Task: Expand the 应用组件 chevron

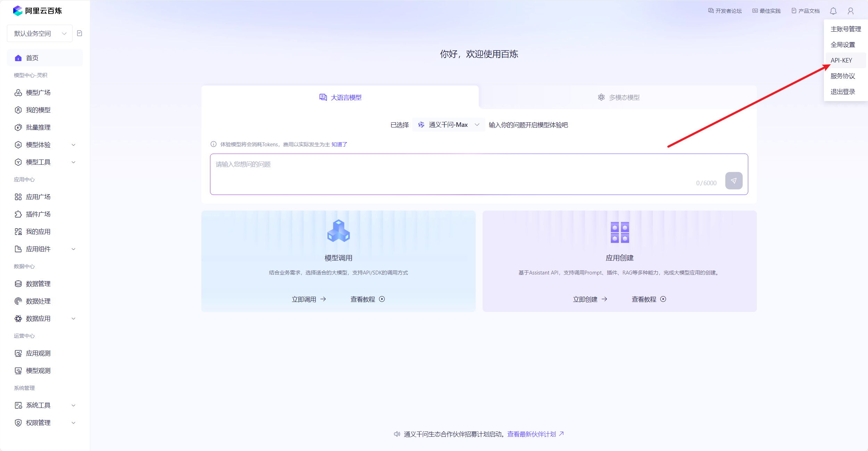Action: 74,249
